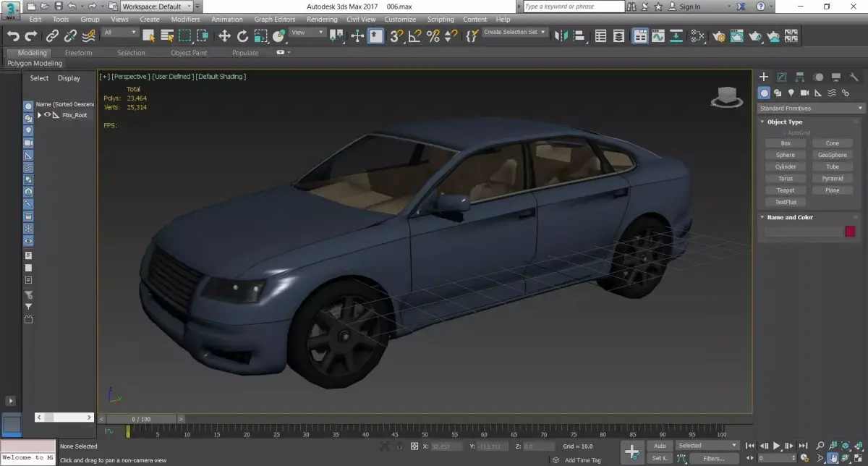Toggle the 3D Snaps button
Image resolution: width=868 pixels, height=466 pixels.
396,36
